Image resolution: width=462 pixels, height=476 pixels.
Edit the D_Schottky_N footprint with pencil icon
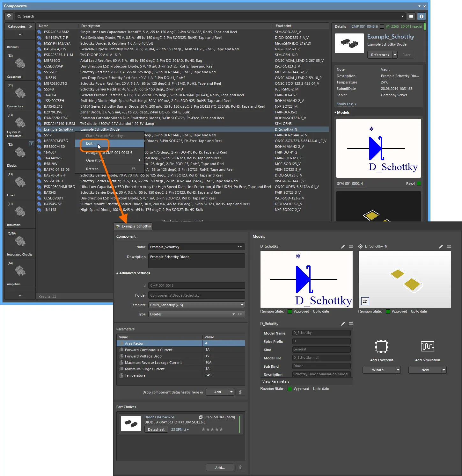pos(441,247)
